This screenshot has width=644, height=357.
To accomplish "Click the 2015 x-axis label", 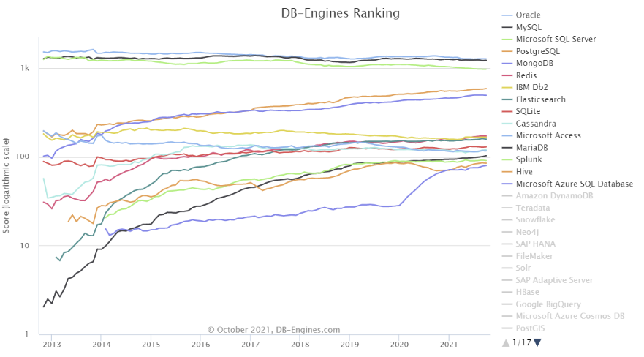I will tap(151, 345).
